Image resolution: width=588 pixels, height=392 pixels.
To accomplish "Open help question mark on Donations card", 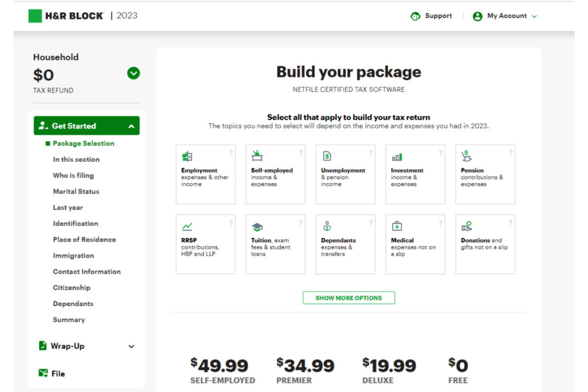I will click(x=511, y=223).
